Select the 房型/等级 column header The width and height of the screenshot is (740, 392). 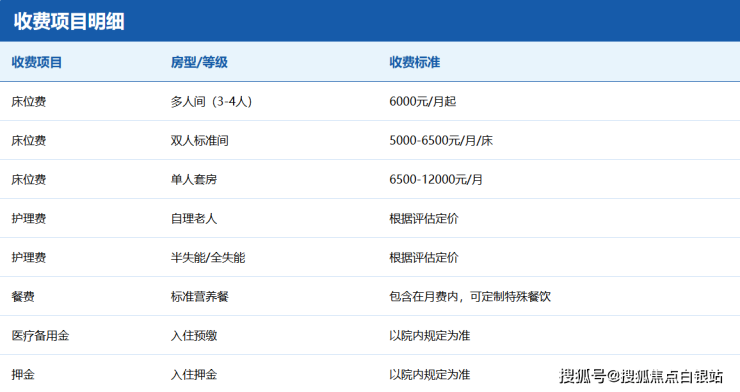pyautogui.click(x=199, y=62)
